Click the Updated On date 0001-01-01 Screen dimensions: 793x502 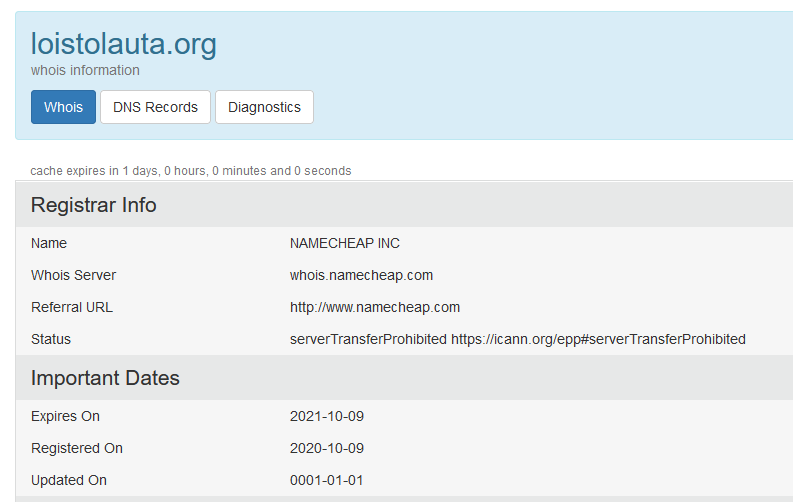(x=327, y=480)
